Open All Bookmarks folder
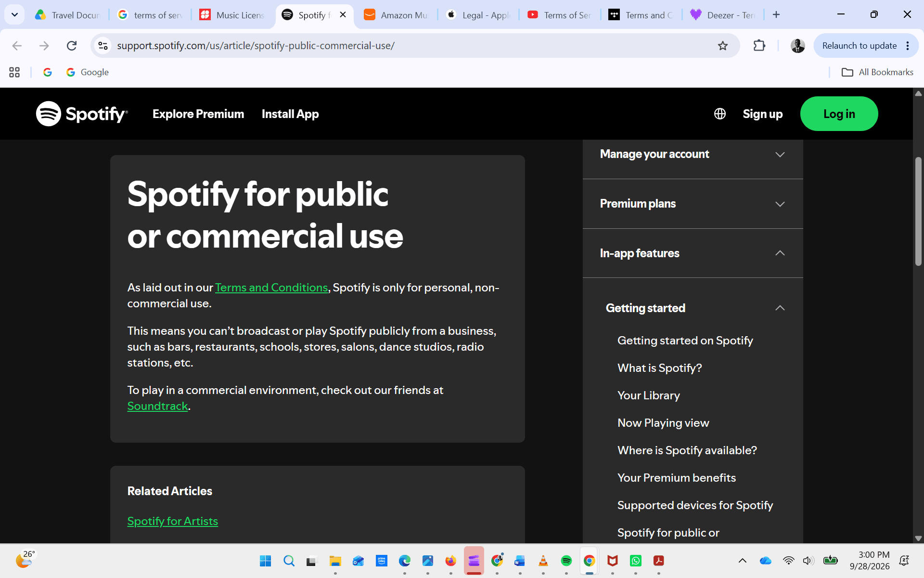Image resolution: width=924 pixels, height=578 pixels. point(877,72)
